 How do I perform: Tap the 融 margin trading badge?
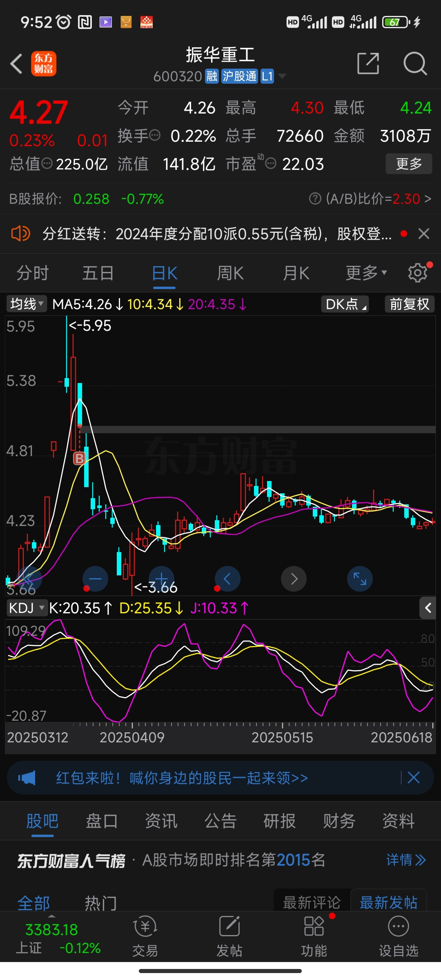(x=212, y=76)
